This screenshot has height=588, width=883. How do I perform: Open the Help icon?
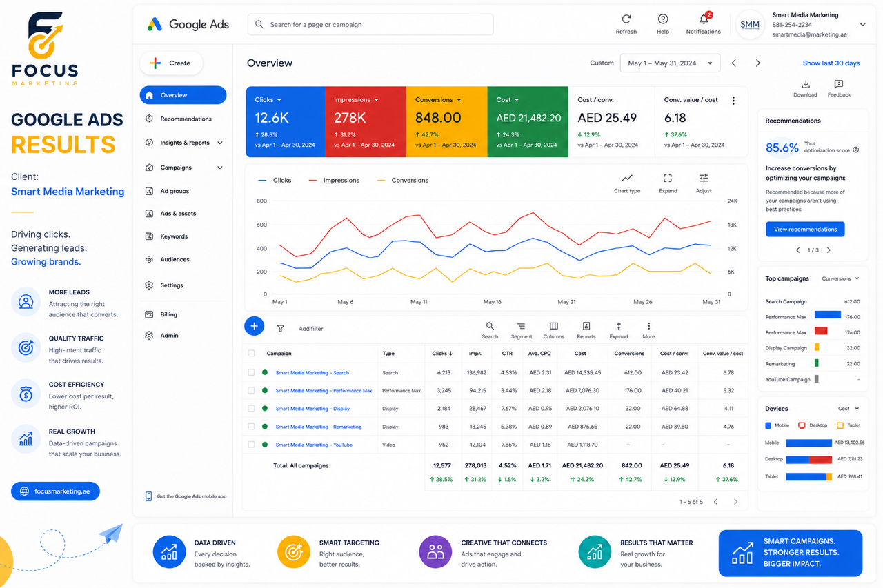coord(663,19)
